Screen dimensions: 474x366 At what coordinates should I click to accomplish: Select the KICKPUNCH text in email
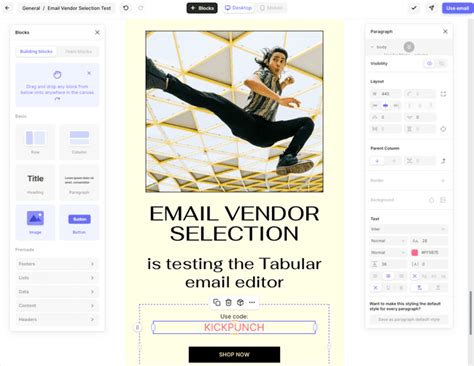(234, 327)
